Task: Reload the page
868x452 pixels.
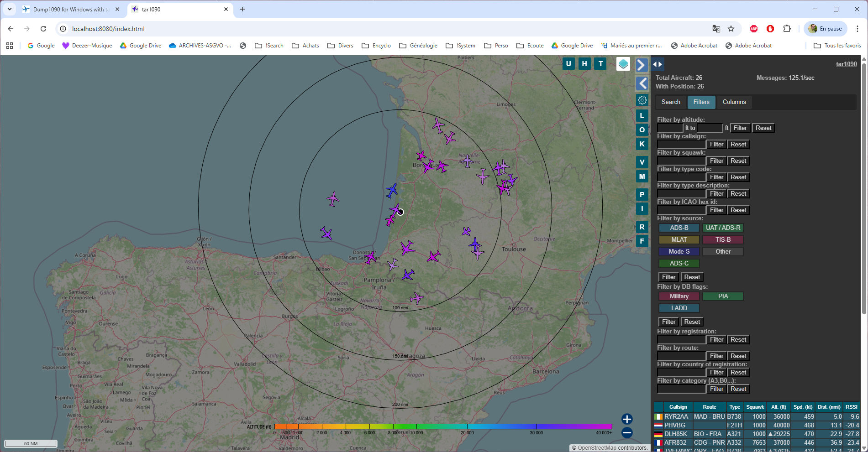Action: point(43,29)
